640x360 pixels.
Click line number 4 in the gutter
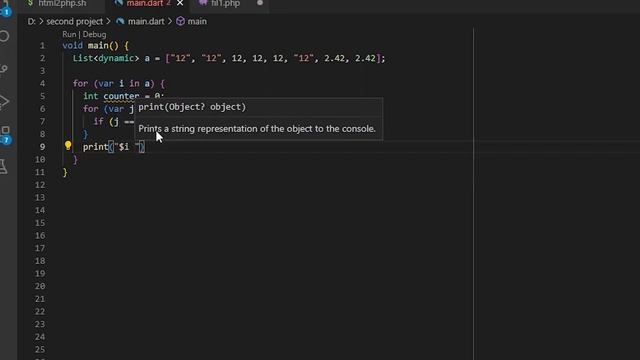(x=42, y=83)
